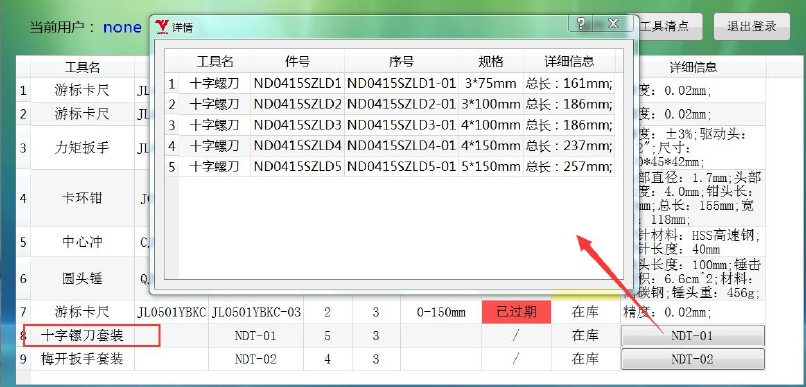Click the 总长：161mm detail cell
The height and width of the screenshot is (387, 806).
pos(570,83)
